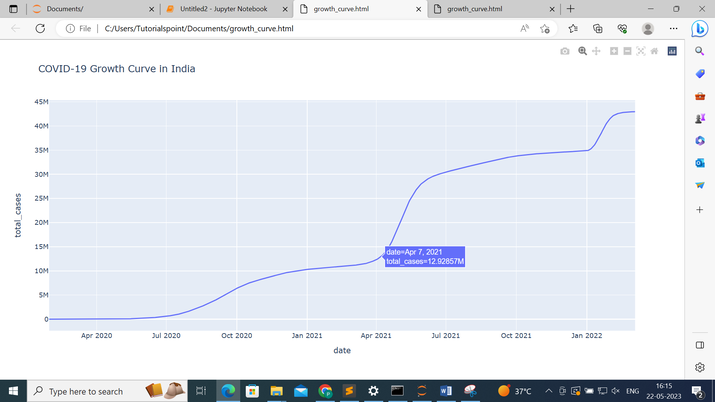Open the Bing chat sidebar button
Image resolution: width=715 pixels, height=402 pixels.
[699, 29]
